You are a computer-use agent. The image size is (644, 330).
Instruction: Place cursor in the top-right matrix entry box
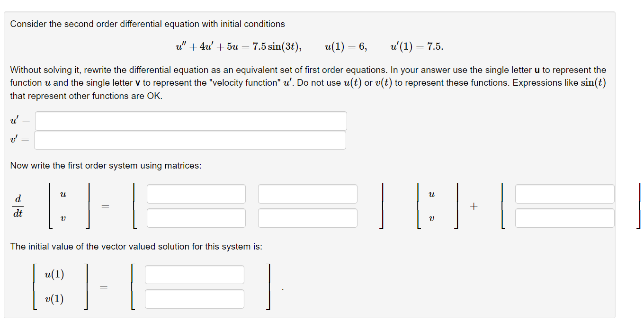[x=307, y=194]
